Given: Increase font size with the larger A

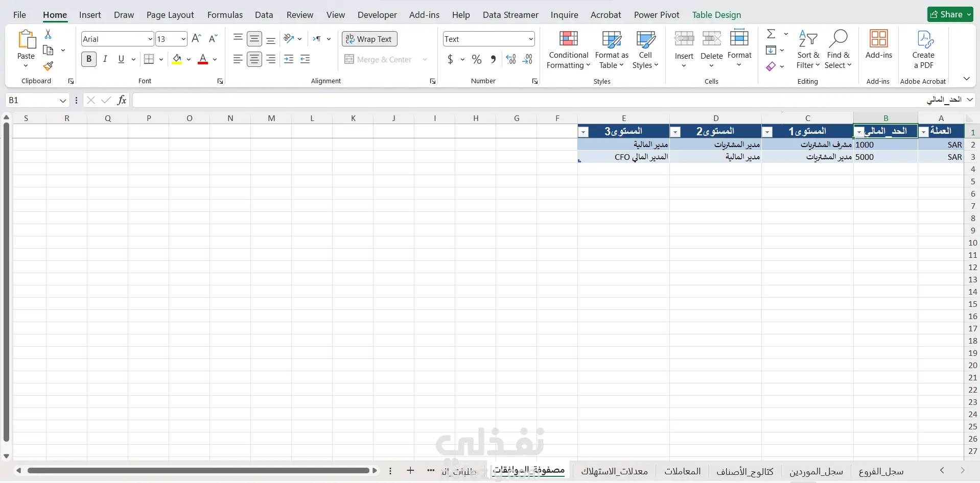Looking at the screenshot, I should point(196,38).
